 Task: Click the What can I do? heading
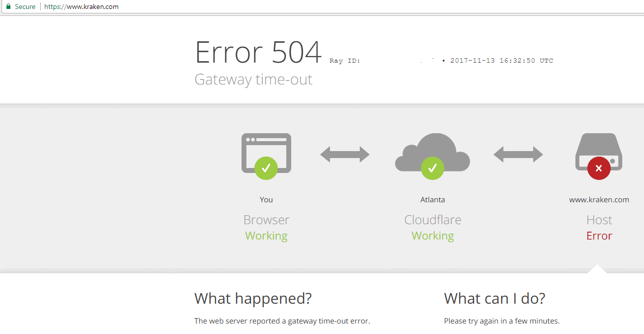point(494,298)
